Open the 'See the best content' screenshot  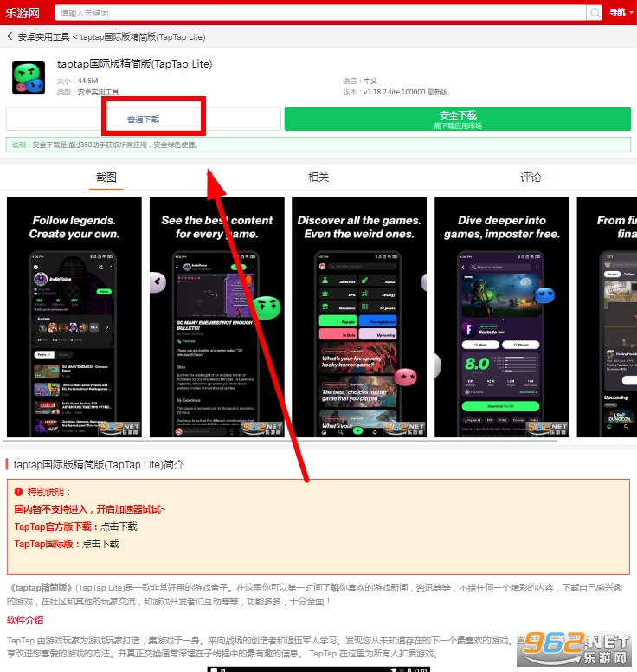(216, 317)
